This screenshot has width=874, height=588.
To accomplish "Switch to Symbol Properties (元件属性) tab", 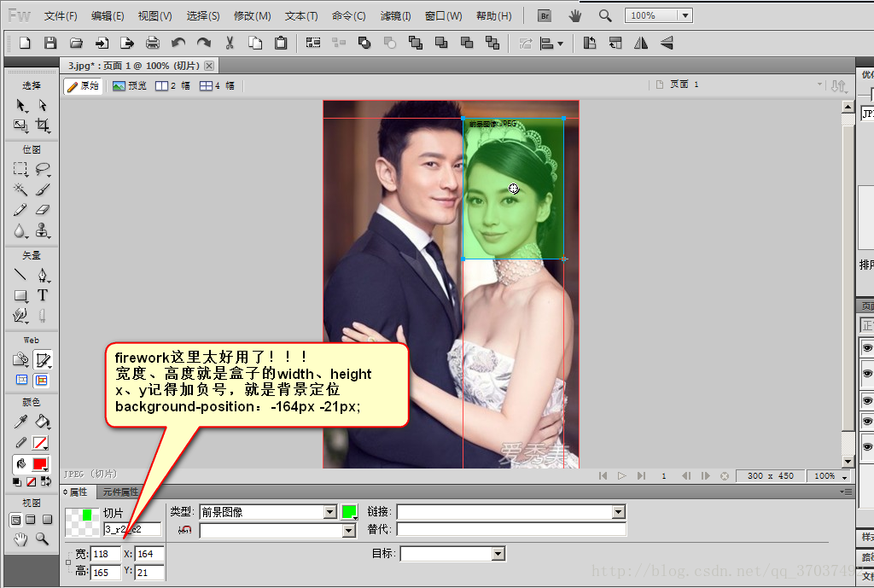I will tap(120, 492).
